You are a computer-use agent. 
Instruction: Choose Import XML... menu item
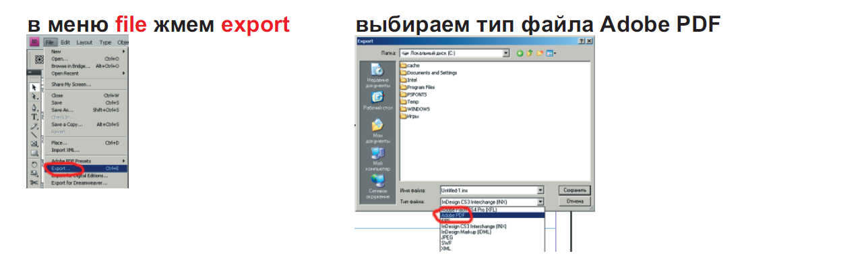(x=86, y=150)
